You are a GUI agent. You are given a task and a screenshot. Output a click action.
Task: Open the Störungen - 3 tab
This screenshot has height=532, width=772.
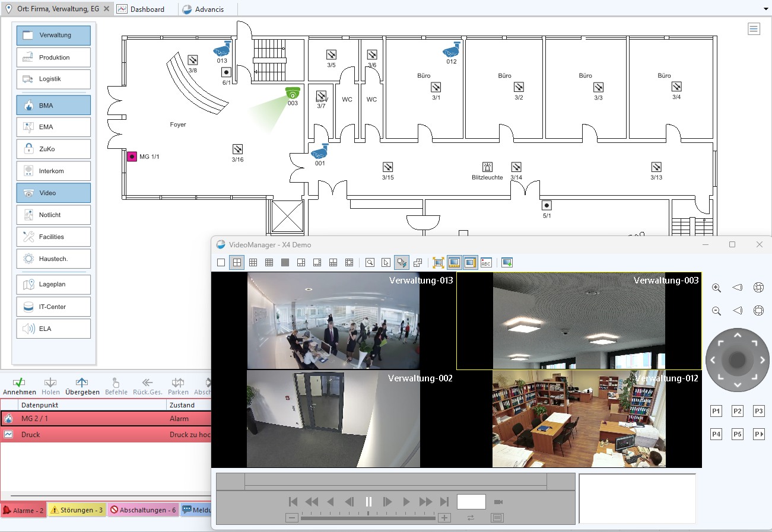tap(77, 510)
